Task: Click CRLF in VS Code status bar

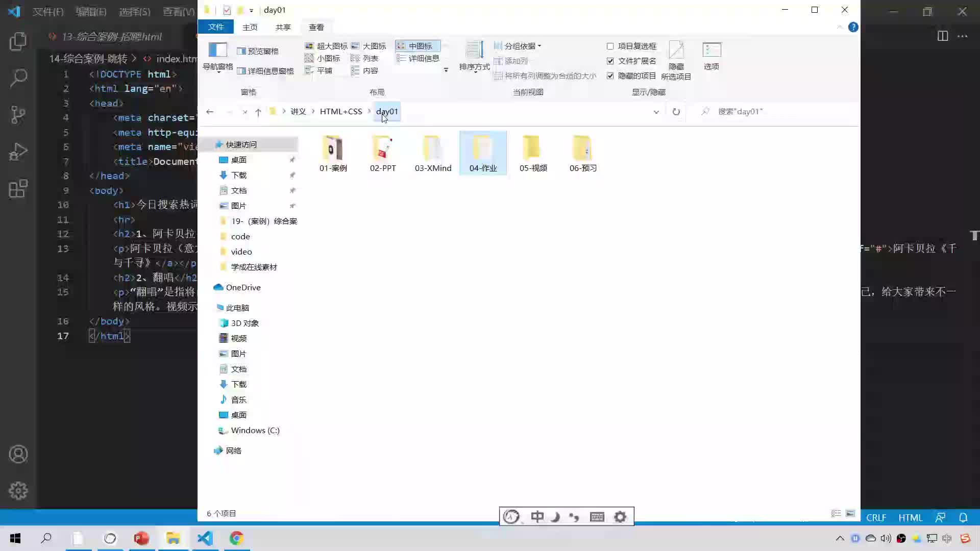Action: pyautogui.click(x=876, y=517)
